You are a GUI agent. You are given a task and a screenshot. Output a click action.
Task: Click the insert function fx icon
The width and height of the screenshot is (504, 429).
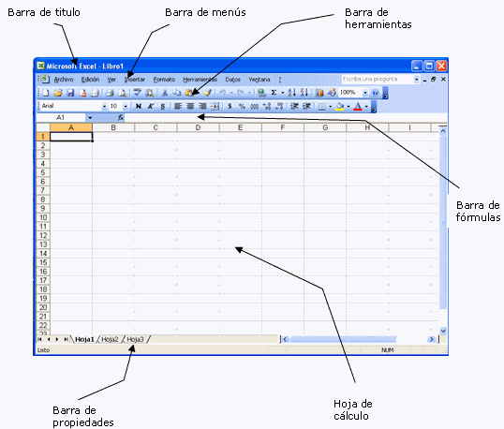(121, 118)
